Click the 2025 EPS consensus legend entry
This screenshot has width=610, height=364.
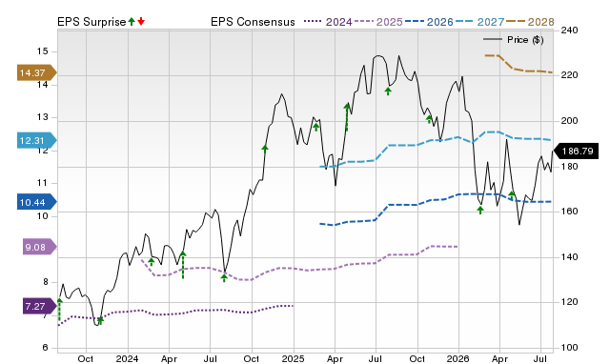pos(378,22)
